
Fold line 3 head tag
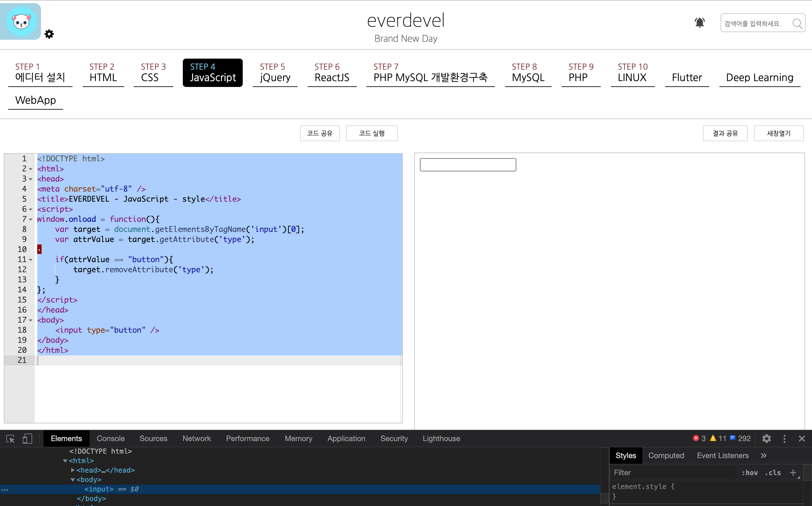click(31, 179)
